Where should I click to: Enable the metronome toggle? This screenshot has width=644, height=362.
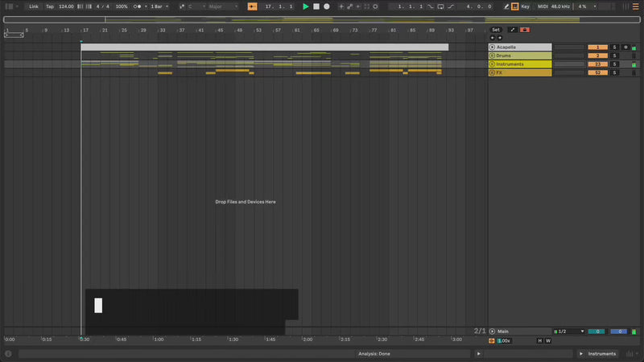pyautogui.click(x=137, y=6)
